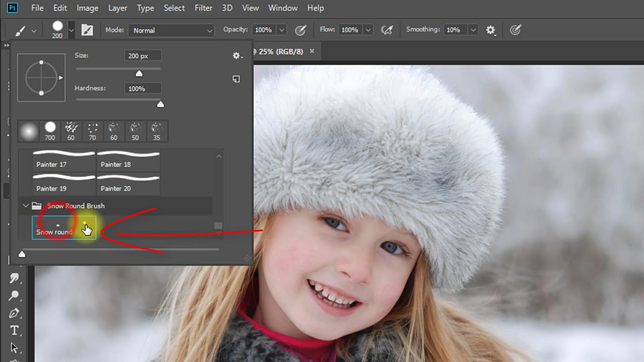
Task: Select the Painter 18 brush
Action: [128, 160]
